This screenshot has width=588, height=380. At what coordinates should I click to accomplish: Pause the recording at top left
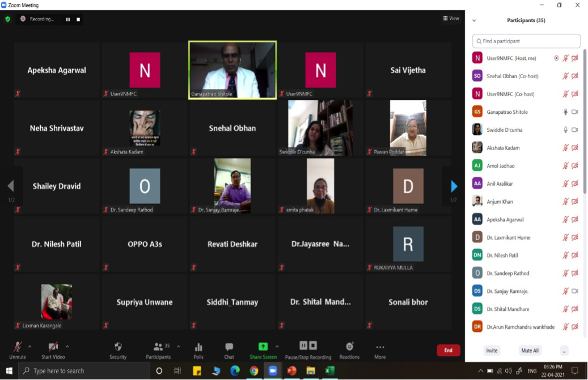pos(68,19)
